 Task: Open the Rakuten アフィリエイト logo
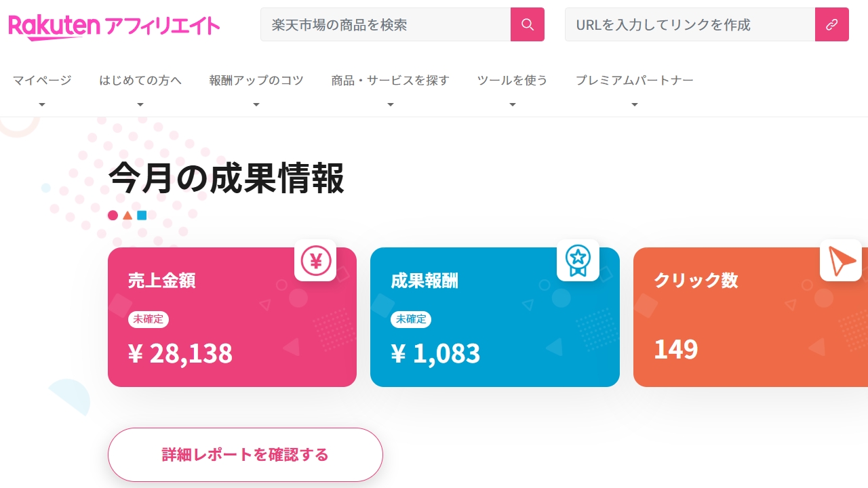(114, 26)
